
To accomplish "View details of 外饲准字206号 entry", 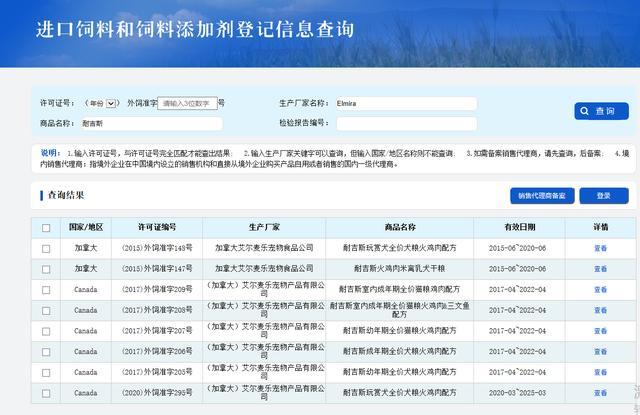I will pyautogui.click(x=600, y=351).
